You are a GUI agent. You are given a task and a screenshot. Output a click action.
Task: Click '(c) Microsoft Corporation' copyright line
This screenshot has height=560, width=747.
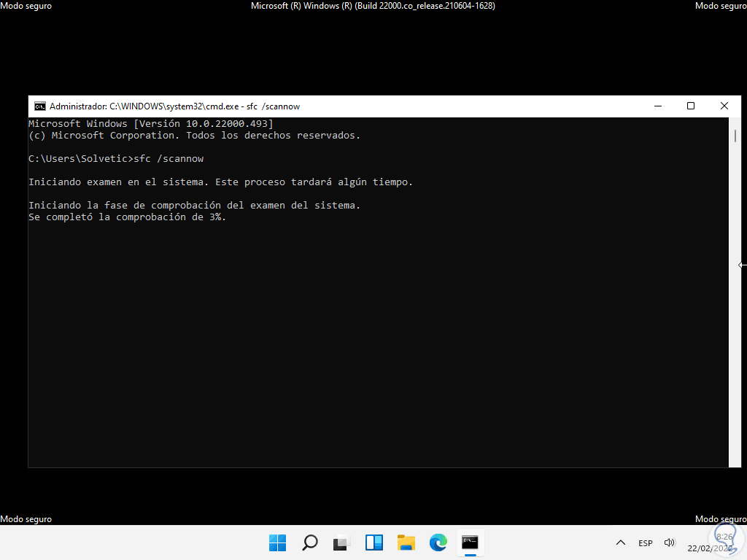click(x=194, y=135)
